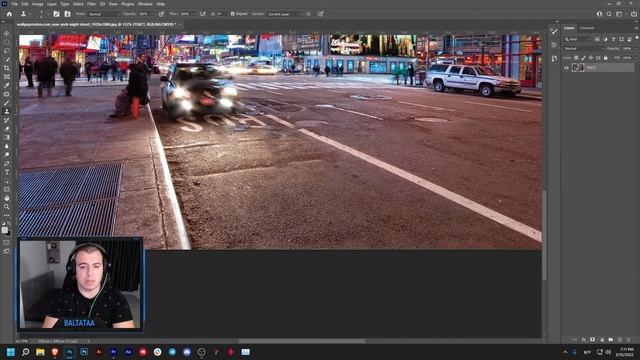Open the tool preset picker arrow
640x360 pixels.
30,14
